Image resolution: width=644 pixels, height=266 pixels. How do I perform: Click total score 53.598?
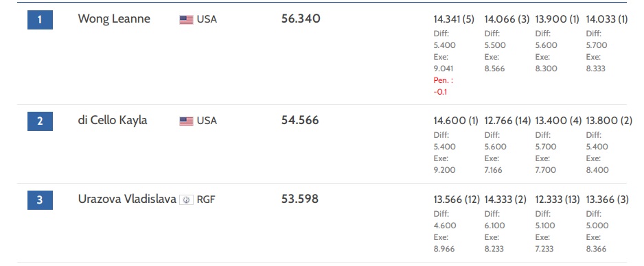[x=300, y=199]
